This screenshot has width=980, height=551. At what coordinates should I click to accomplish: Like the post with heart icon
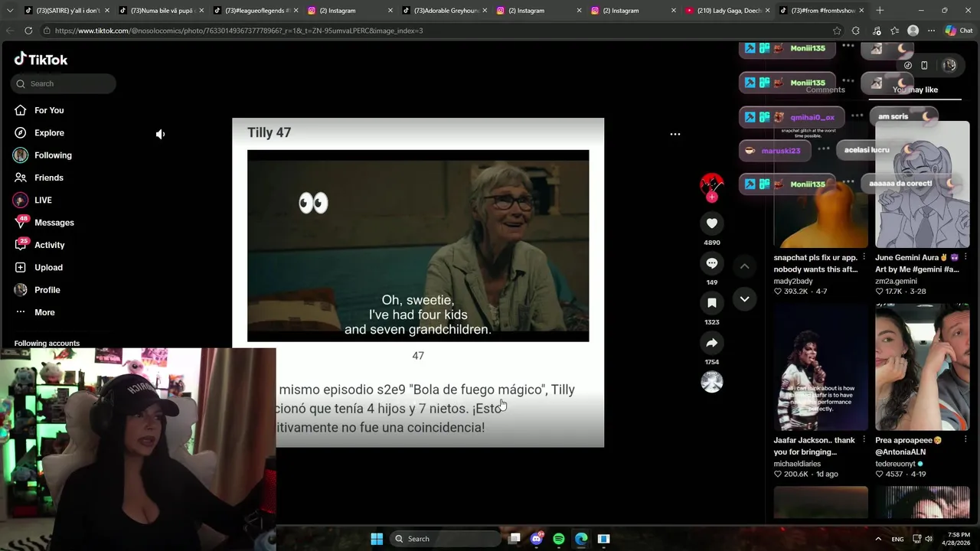point(712,223)
